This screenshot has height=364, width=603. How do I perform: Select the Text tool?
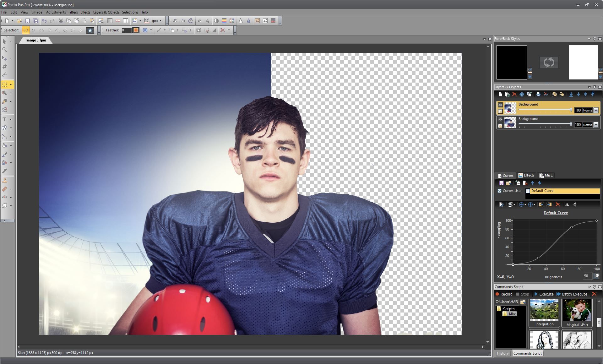coord(5,119)
